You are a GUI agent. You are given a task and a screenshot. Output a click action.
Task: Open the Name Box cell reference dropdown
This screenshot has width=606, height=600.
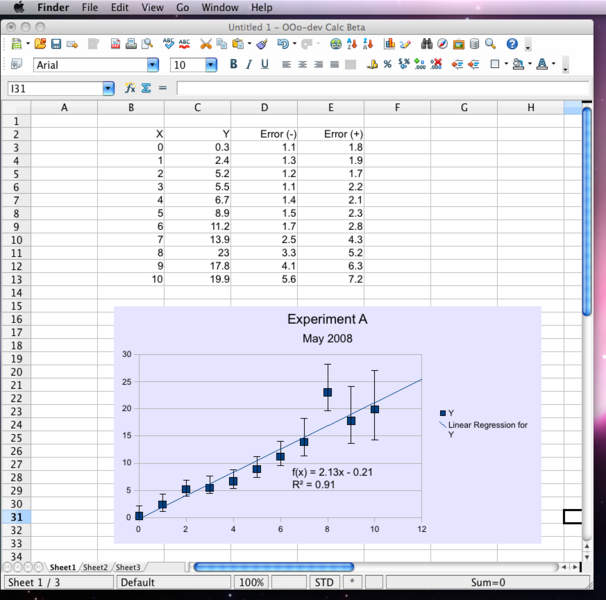click(108, 88)
